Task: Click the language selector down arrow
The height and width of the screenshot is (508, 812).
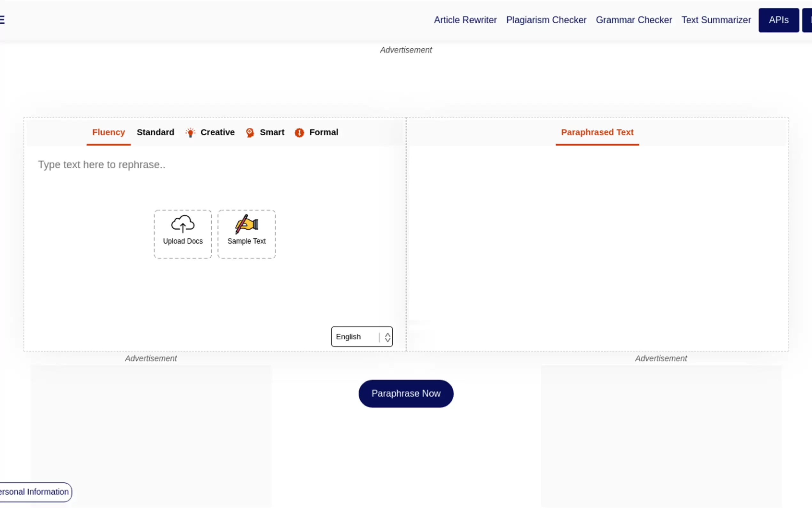Action: point(387,340)
